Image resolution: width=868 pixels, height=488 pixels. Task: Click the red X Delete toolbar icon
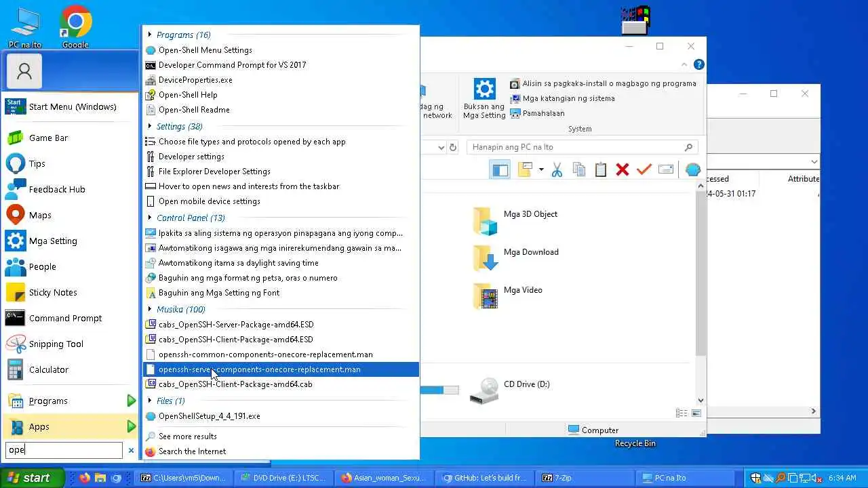click(x=623, y=169)
